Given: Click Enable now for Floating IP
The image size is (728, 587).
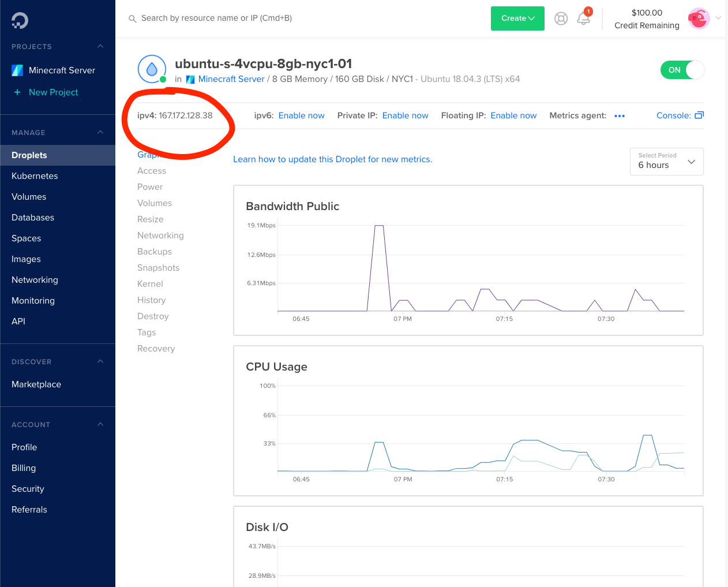Looking at the screenshot, I should [513, 115].
